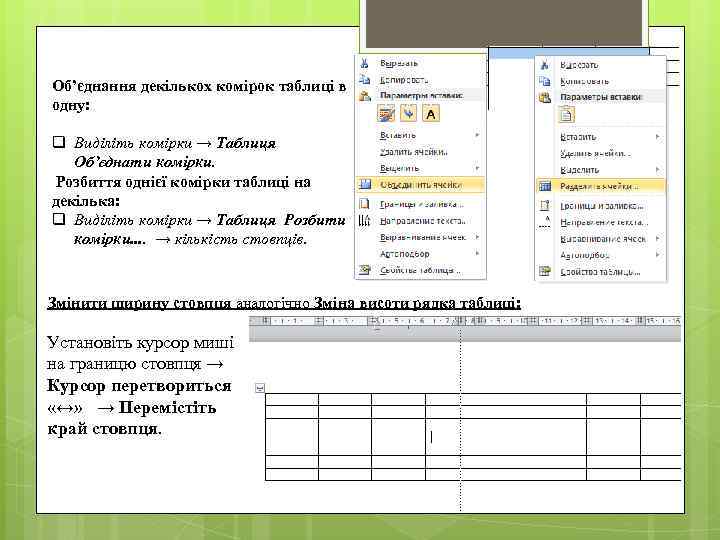This screenshot has height=540, width=720.
Task: Expand Выделить submenu arrow in Разделить ячейки menu
Action: (658, 169)
